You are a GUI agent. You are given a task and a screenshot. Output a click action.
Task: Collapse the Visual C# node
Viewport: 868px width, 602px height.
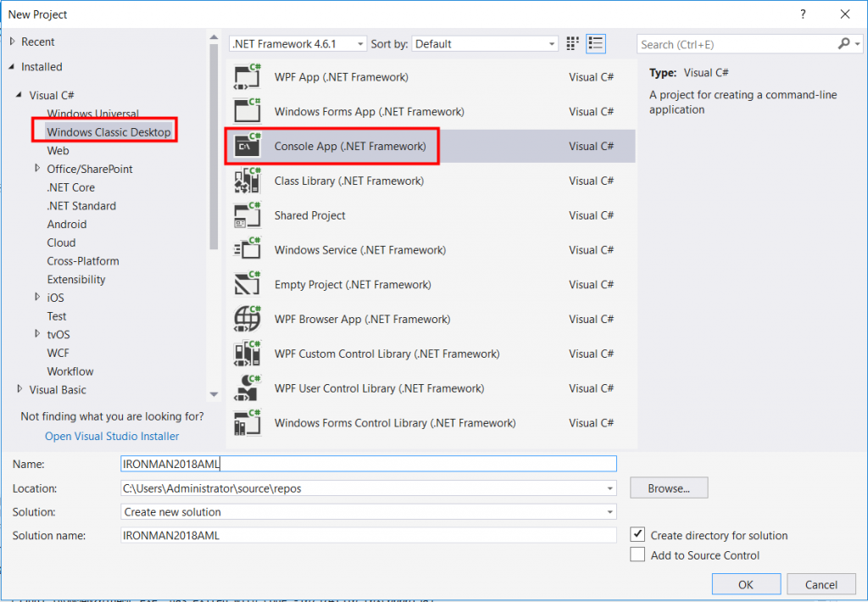coord(19,95)
